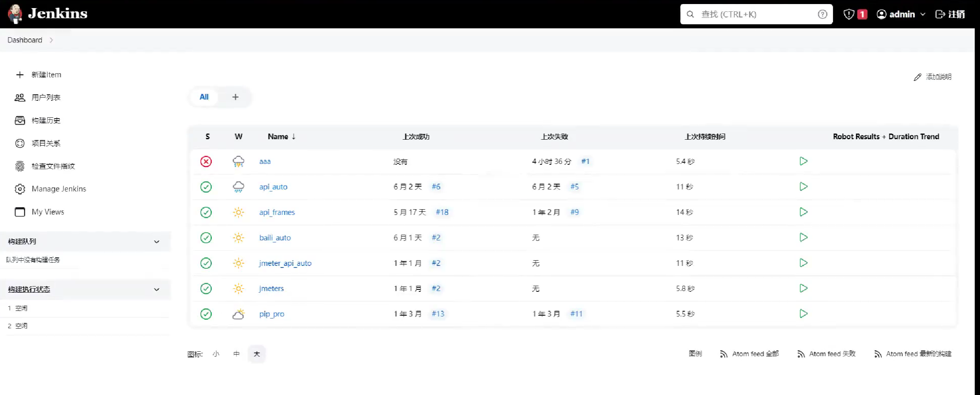Start a build for jmeters job
The width and height of the screenshot is (980, 395).
(803, 288)
